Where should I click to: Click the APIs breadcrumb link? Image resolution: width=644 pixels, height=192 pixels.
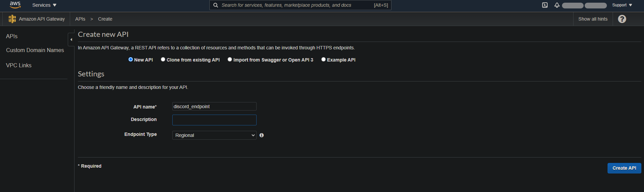[x=80, y=19]
